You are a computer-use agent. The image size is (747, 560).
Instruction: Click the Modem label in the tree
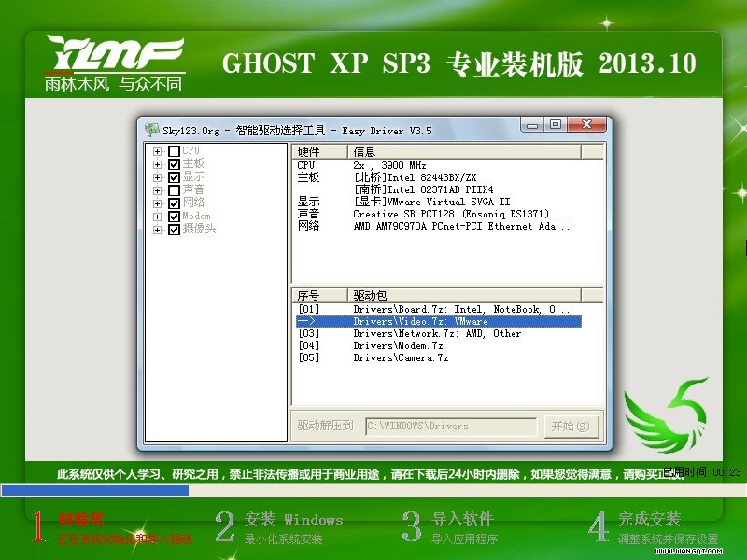pos(196,217)
